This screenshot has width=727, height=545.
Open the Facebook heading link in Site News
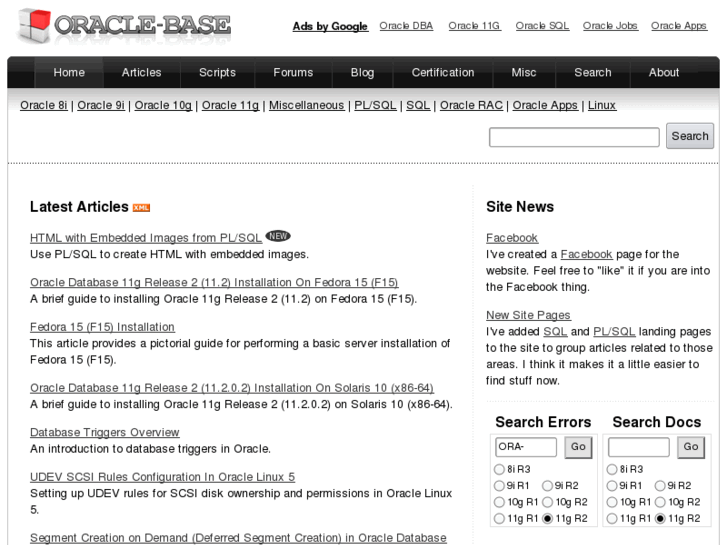512,237
